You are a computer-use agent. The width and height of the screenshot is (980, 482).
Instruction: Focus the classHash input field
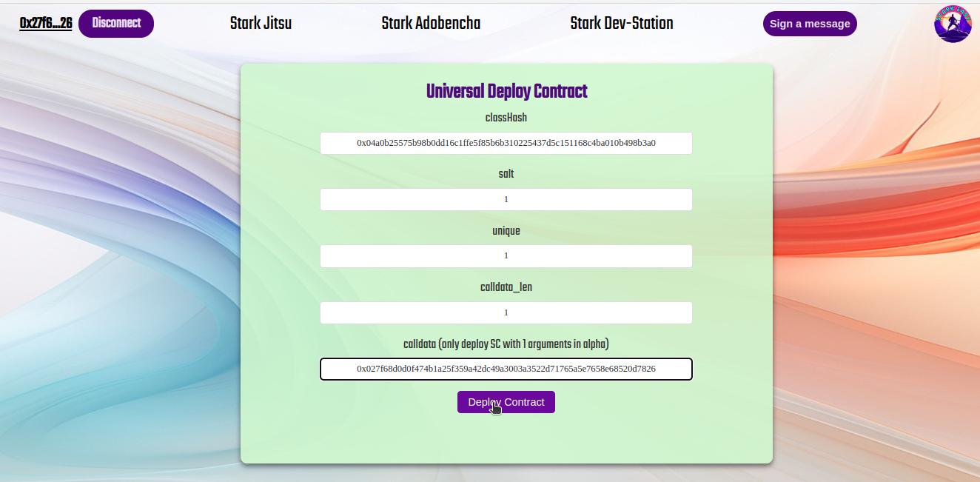(506, 143)
